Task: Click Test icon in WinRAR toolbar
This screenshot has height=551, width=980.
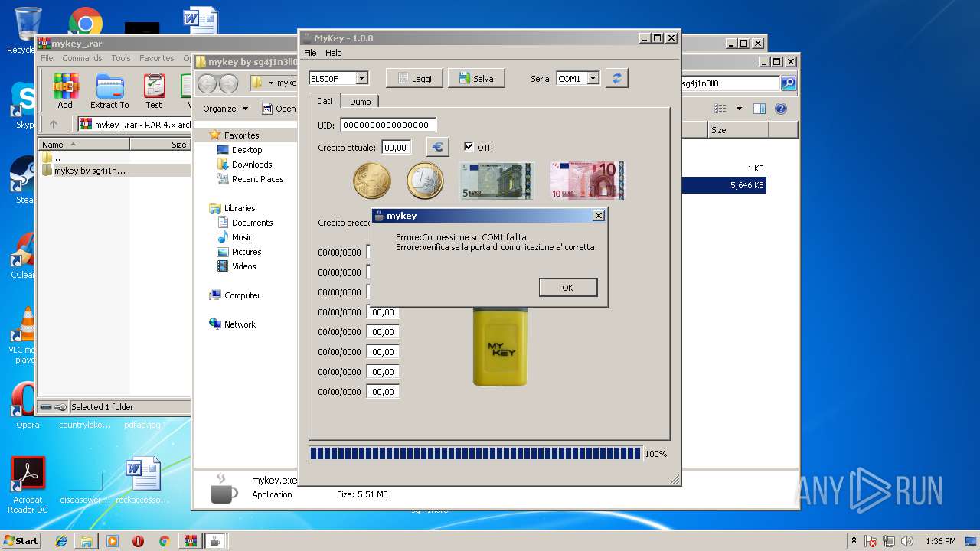Action: 154,91
